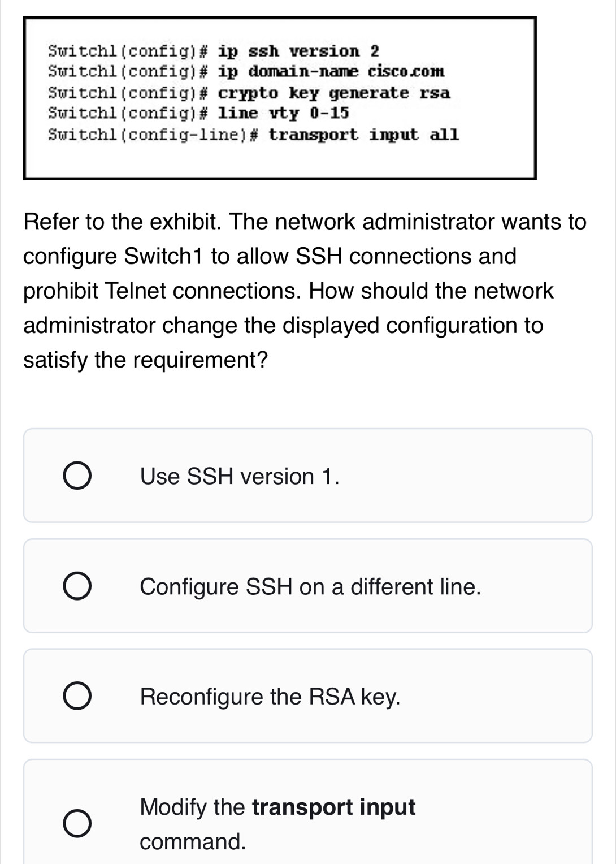Click the 'line vty 0-15' command line
Screen dimensions: 616x864
point(199,113)
